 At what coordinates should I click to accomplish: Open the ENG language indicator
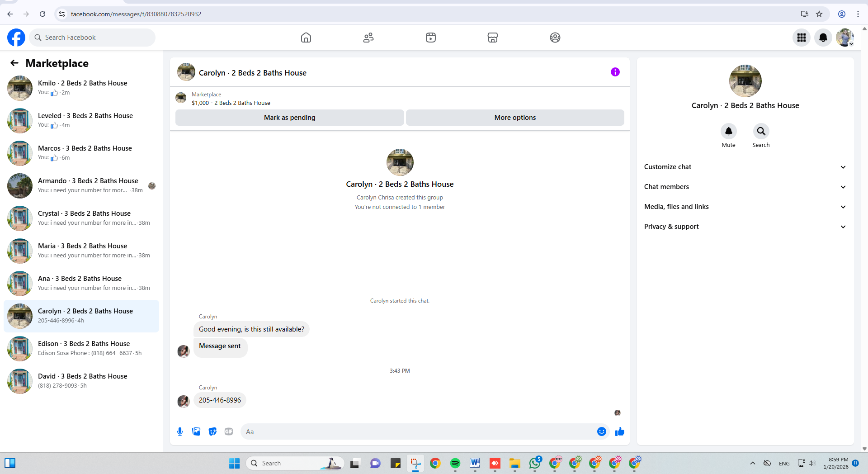[x=784, y=463]
